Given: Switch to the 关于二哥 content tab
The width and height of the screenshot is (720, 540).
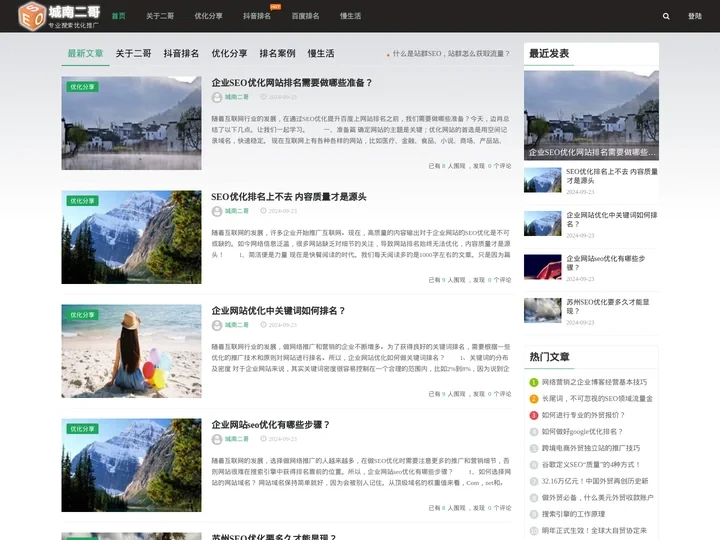Looking at the screenshot, I should [133, 53].
